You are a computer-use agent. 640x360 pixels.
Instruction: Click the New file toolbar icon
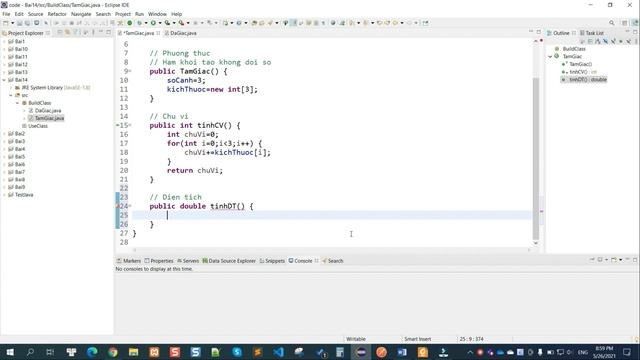6,23
